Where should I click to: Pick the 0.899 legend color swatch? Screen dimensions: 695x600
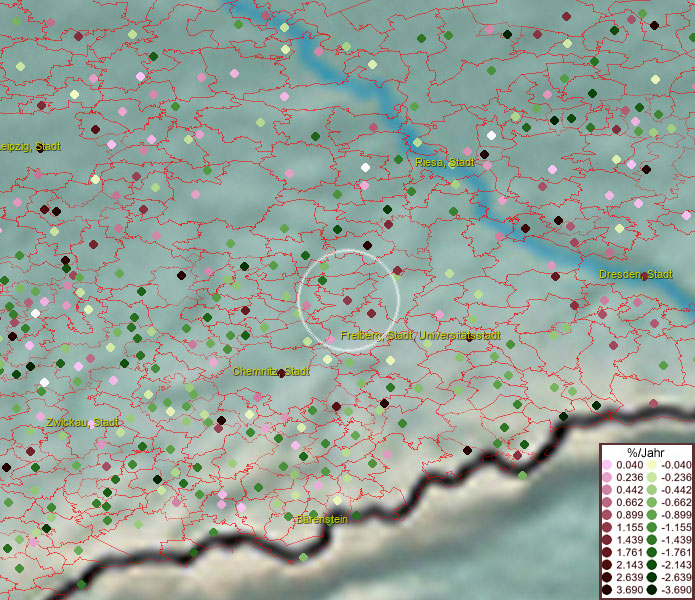click(607, 515)
